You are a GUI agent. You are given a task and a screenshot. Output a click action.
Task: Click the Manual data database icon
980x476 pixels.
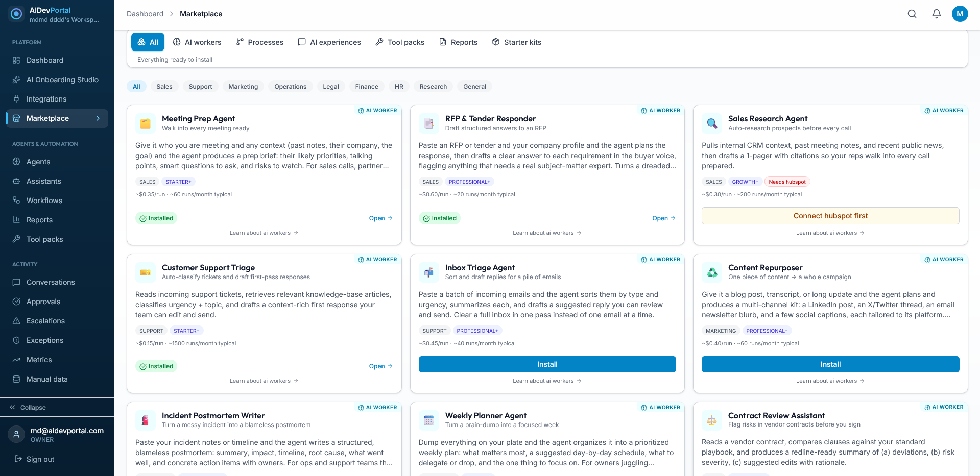click(16, 379)
